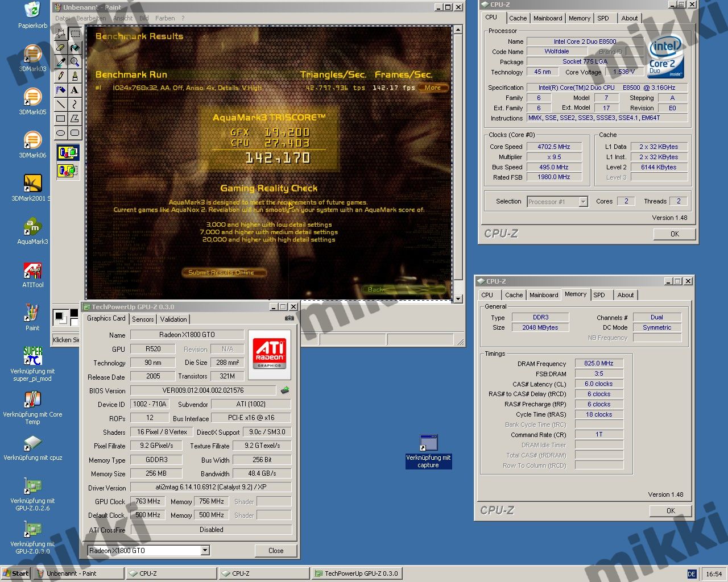Screen dimensions: 728x582
Task: Click the Core Speed value 4702.5 MHz
Action: [x=554, y=147]
